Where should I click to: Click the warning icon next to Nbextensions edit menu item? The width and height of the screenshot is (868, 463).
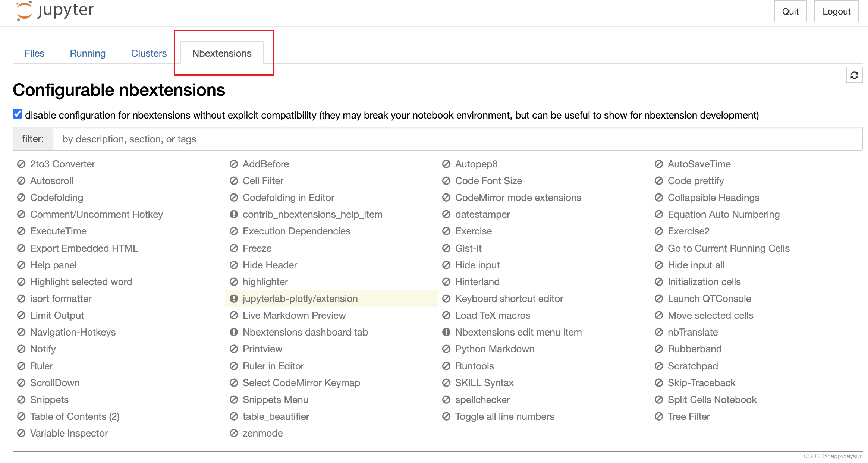[446, 332]
